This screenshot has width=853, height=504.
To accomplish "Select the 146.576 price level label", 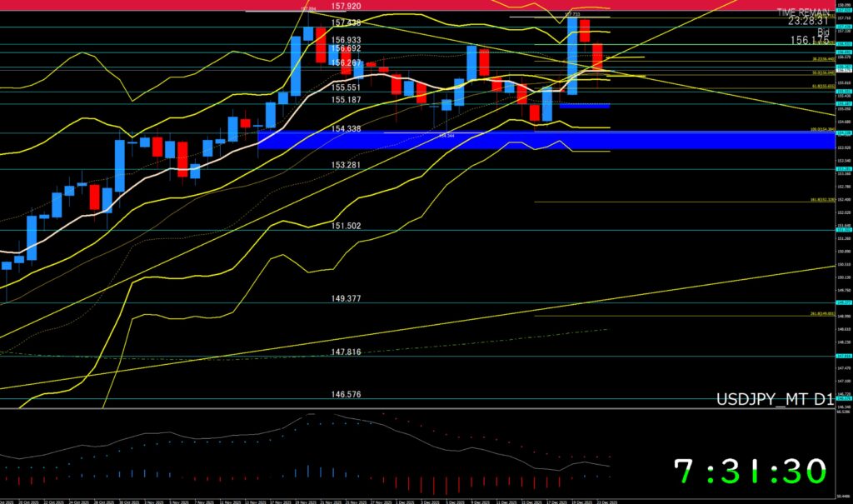I will 346,395.
